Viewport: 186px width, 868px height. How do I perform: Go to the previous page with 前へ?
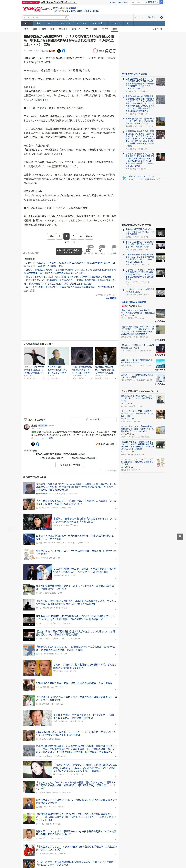coord(51,236)
